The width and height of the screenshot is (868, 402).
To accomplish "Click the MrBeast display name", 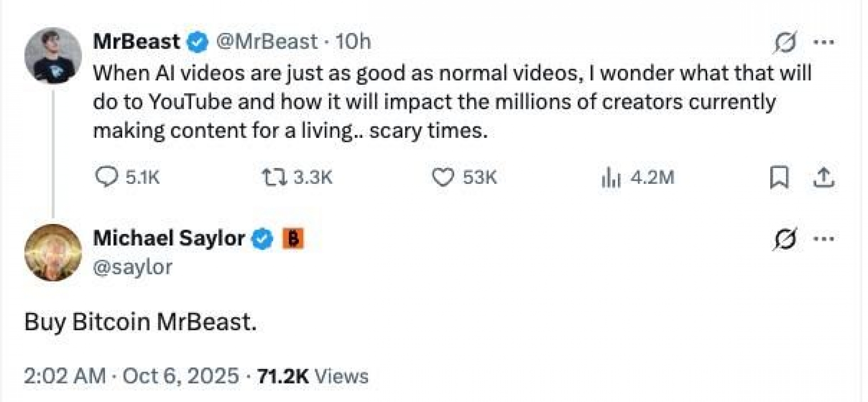I will [136, 42].
